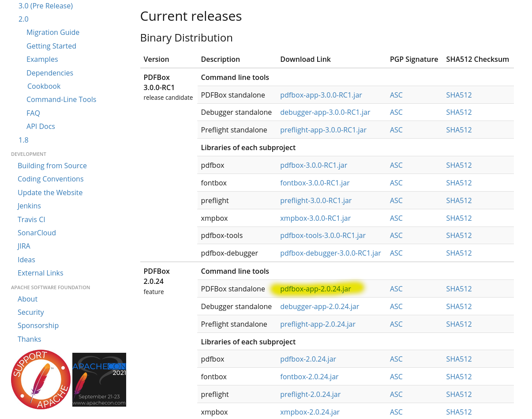
Task: Open the Ideas sidebar link
Action: [x=26, y=260]
